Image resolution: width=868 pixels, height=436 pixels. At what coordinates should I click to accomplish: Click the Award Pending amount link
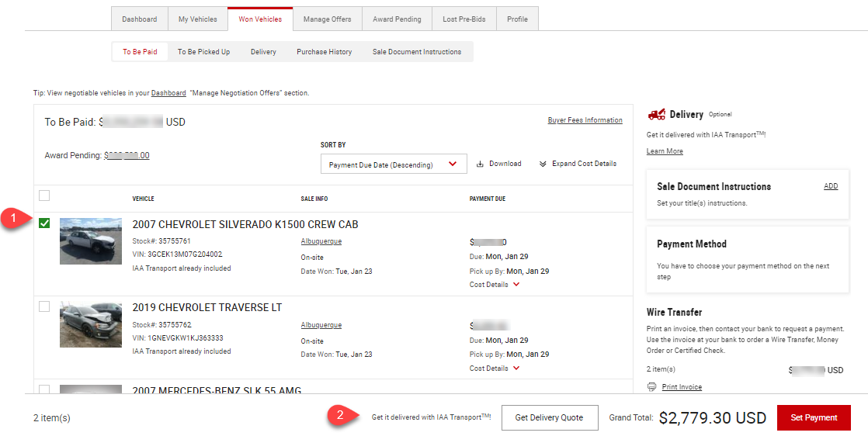[x=127, y=155]
